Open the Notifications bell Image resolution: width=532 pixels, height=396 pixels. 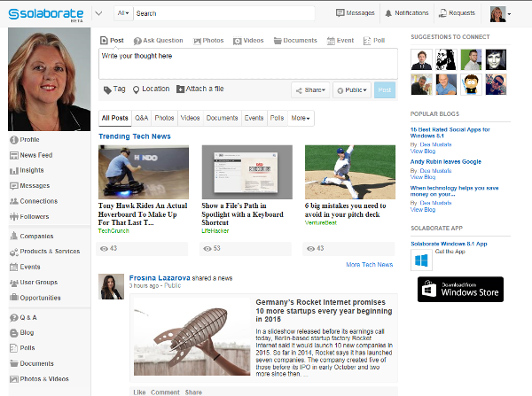pos(405,13)
